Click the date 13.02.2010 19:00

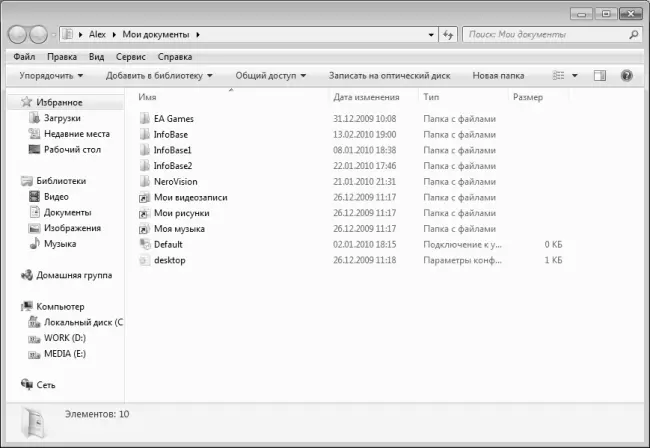point(364,134)
